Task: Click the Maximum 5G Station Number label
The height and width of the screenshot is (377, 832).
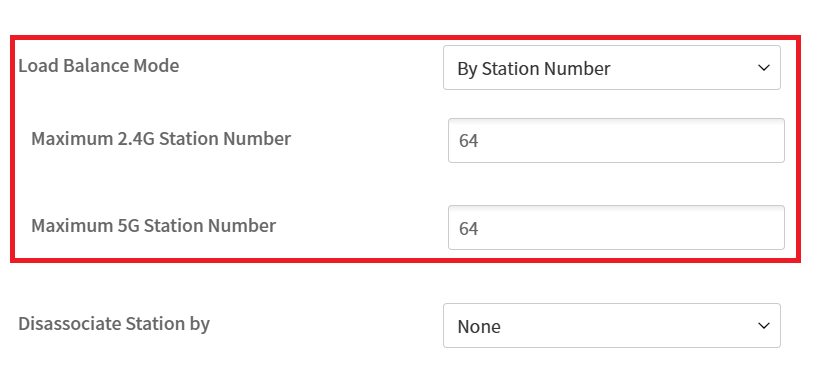Action: [153, 226]
